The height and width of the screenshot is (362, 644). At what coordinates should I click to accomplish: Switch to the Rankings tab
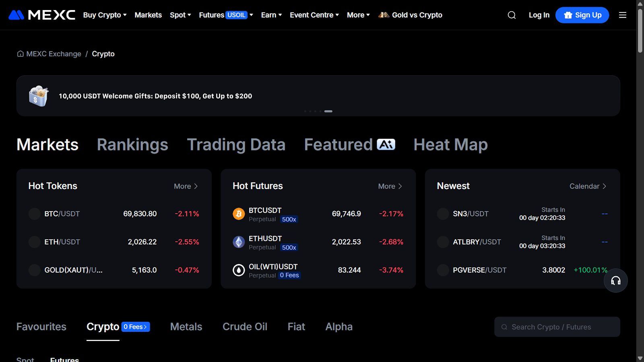[132, 145]
